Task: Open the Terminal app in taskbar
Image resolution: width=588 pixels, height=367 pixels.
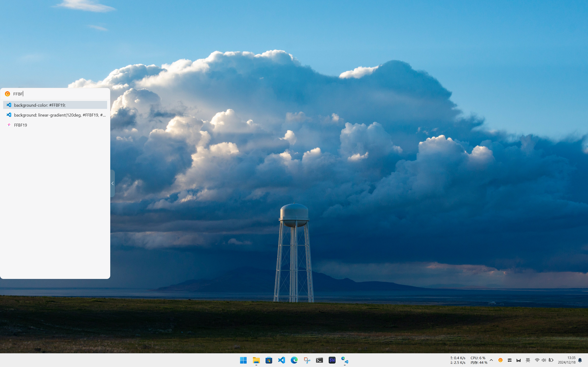Action: coord(319,360)
